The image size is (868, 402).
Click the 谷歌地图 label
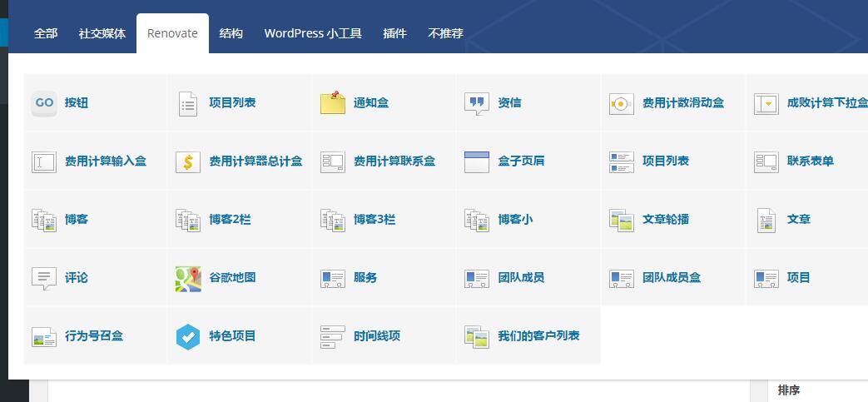click(232, 278)
